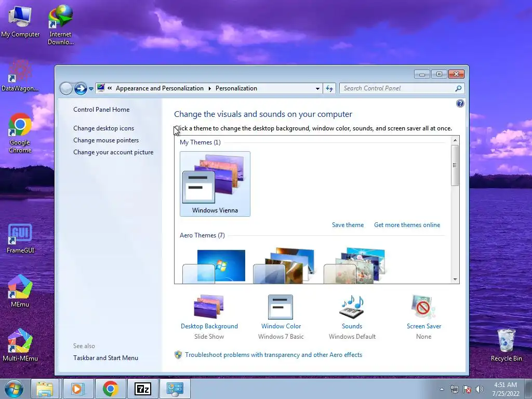This screenshot has height=399, width=532.
Task: Minimize the Personalization window
Action: point(422,74)
